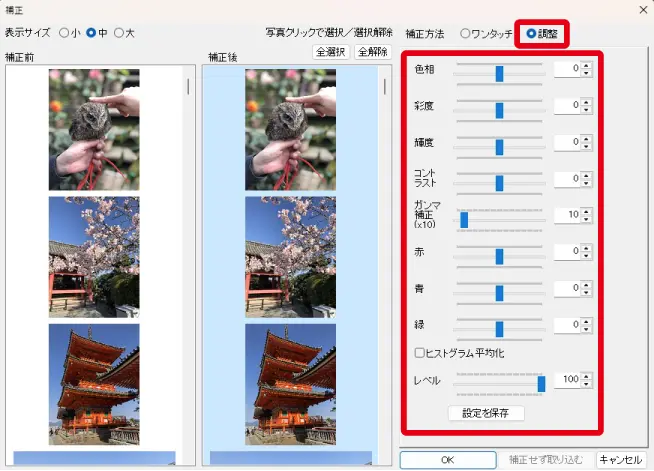The image size is (654, 471).
Task: Click the 輝度 value input field
Action: point(568,142)
